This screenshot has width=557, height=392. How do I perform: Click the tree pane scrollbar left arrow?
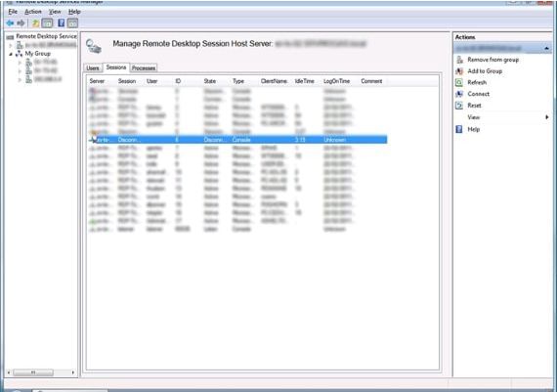[9, 372]
